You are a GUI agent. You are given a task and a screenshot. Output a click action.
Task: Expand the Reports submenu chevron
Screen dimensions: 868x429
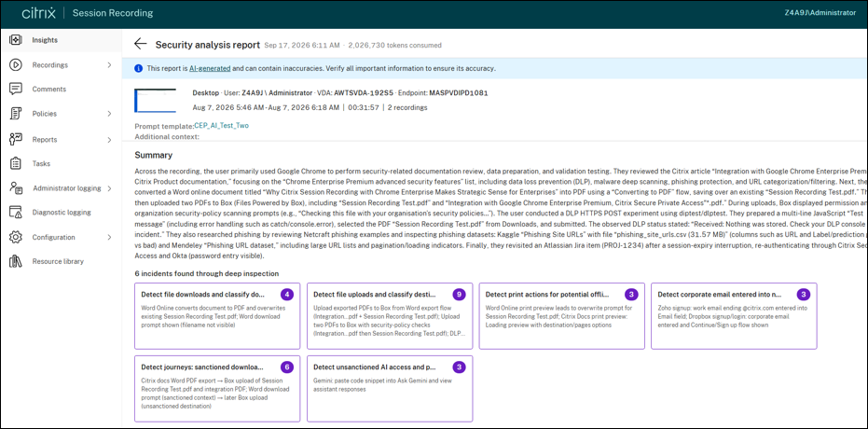point(110,140)
